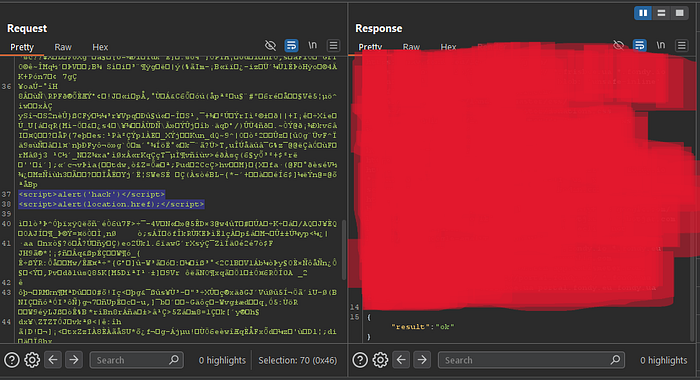Click the Request panel Search field
This screenshot has height=380, width=700.
137,360
